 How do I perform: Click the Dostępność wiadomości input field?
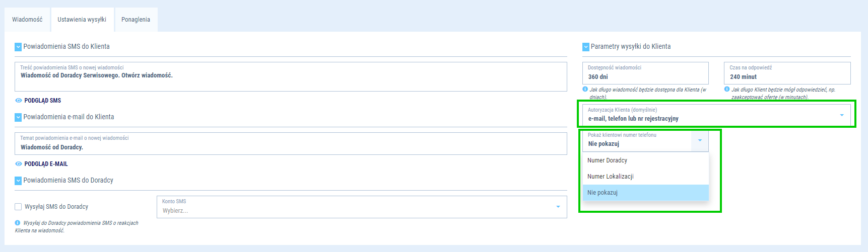[645, 76]
